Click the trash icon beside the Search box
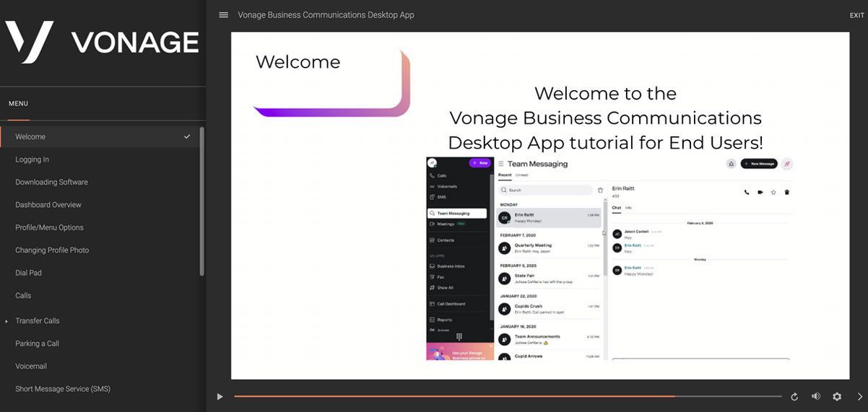Screen dimensions: 868x412 [x=600, y=190]
